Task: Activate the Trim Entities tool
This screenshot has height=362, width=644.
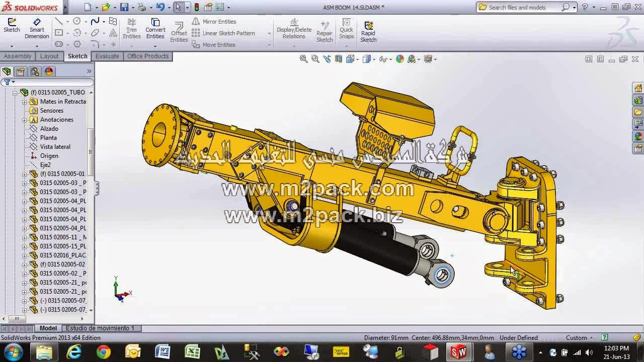Action: (131, 29)
